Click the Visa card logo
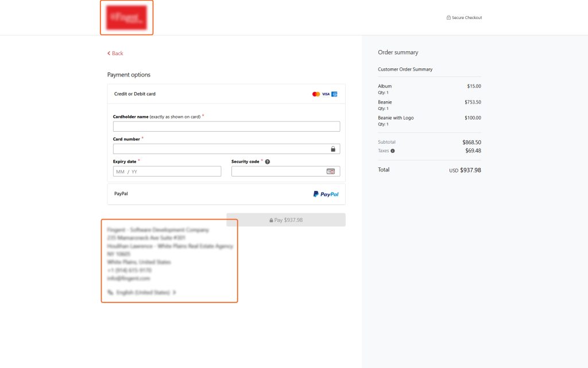Screen dimensions: 588x368 point(326,94)
